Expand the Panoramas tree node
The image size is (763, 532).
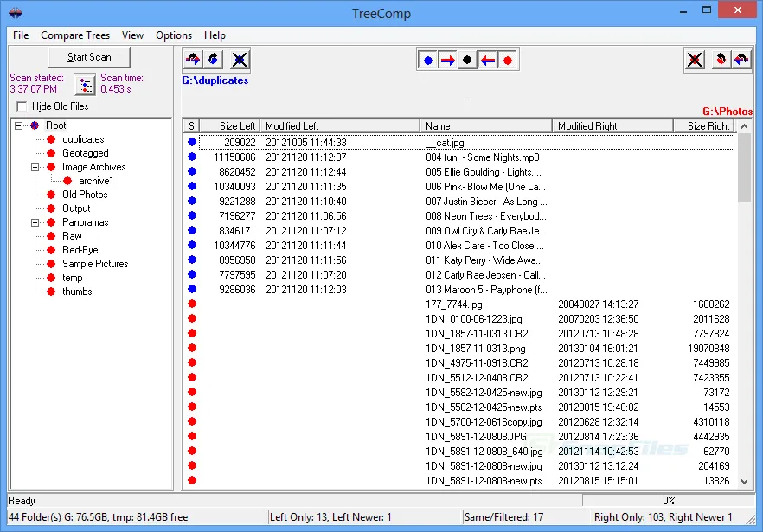pyautogui.click(x=35, y=222)
